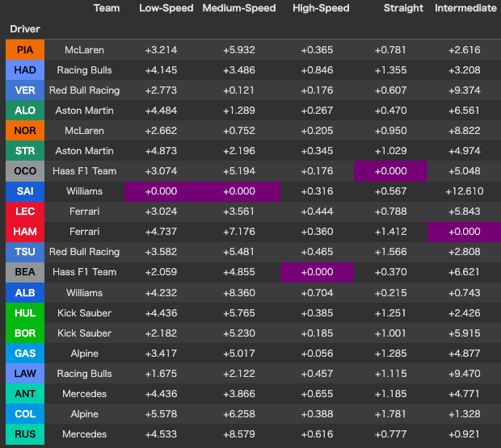
Task: Select the Team column header
Action: pos(107,8)
